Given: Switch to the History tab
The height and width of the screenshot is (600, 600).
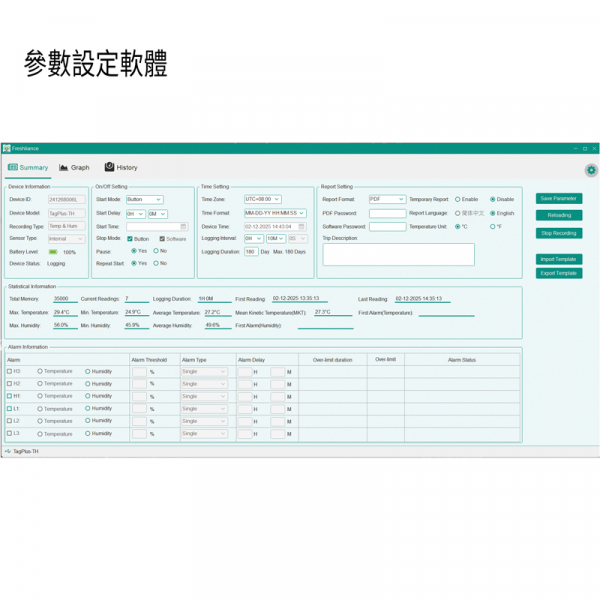Looking at the screenshot, I should 121,168.
